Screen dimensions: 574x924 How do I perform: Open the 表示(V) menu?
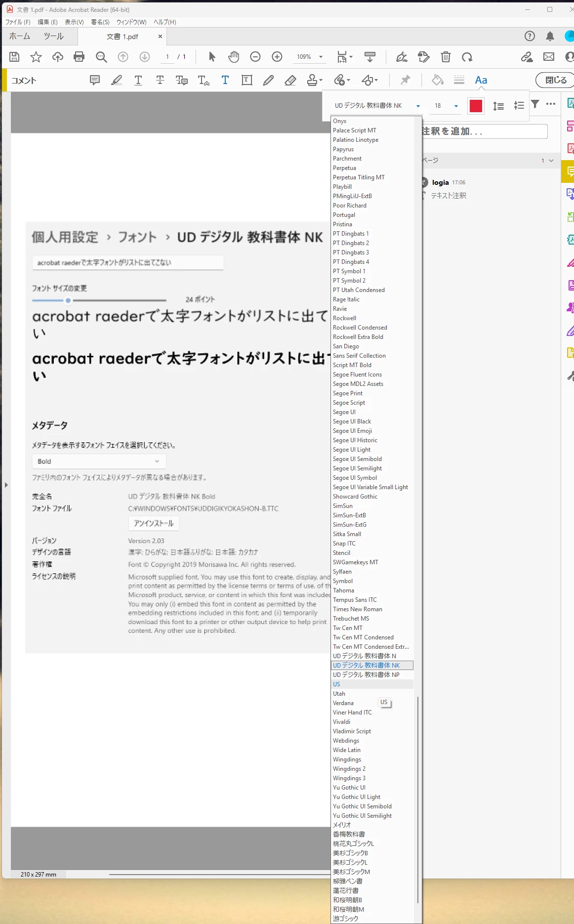click(x=74, y=22)
